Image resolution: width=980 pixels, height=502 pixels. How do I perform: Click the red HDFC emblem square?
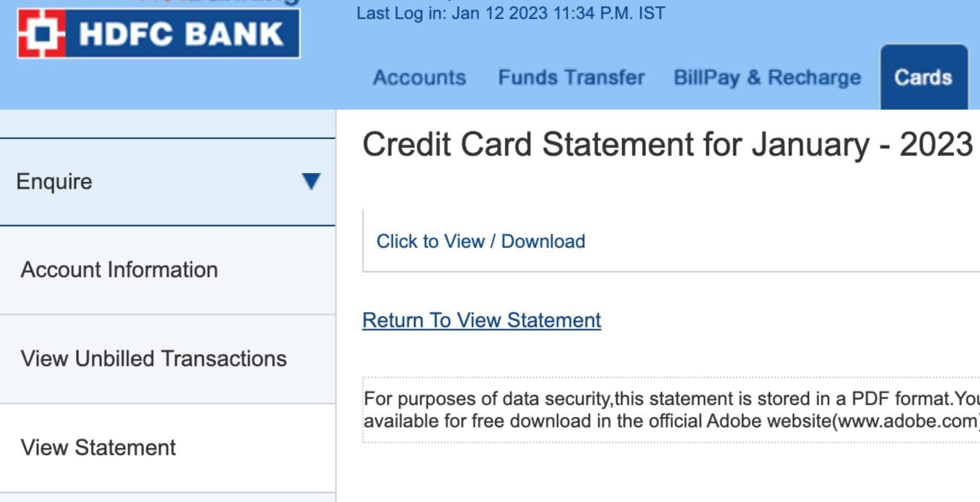pos(42,33)
